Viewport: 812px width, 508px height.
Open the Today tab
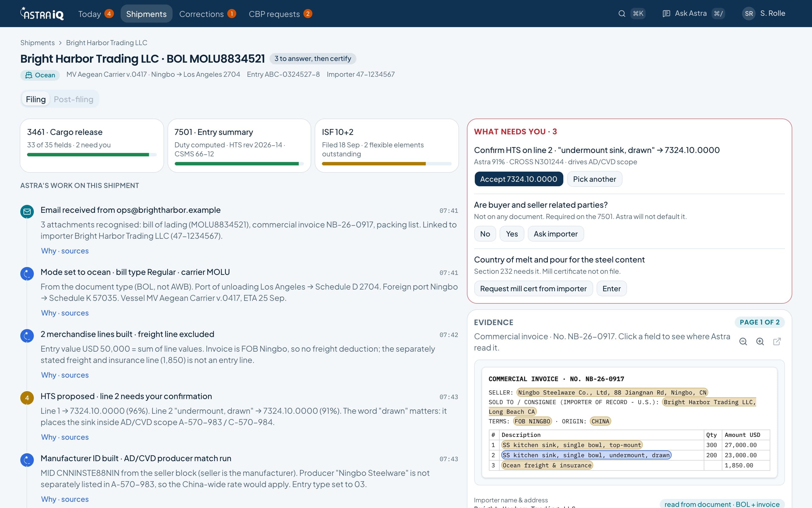click(x=96, y=14)
